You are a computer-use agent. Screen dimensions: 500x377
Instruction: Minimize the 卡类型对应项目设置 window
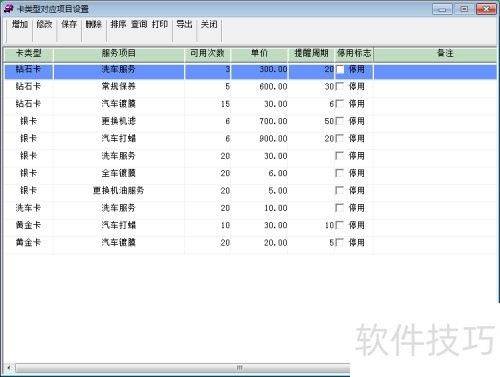pos(442,9)
